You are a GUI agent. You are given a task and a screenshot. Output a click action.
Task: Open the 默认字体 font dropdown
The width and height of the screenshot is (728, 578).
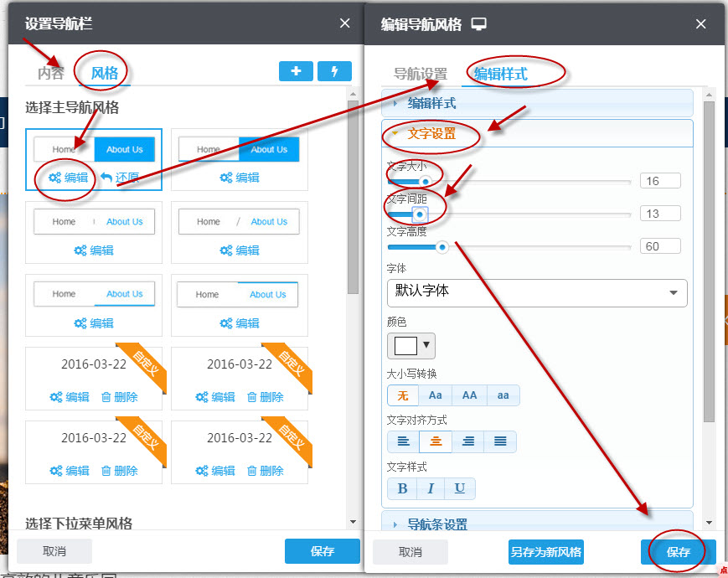point(537,292)
